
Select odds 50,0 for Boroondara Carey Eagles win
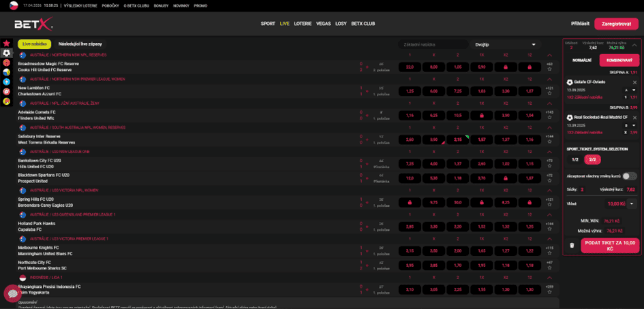tap(457, 202)
